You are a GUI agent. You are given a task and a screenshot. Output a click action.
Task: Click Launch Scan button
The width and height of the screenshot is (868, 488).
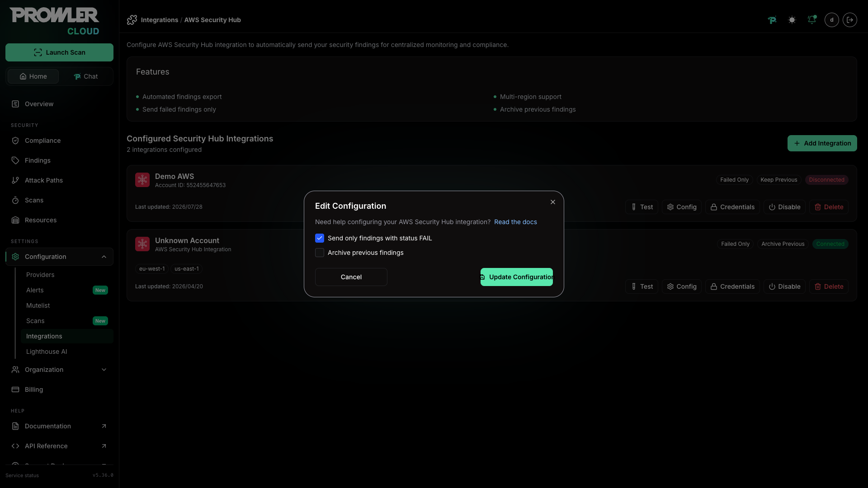tap(59, 52)
